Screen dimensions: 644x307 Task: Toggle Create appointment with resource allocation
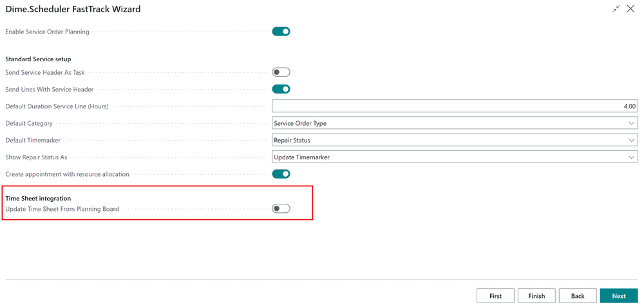click(281, 174)
